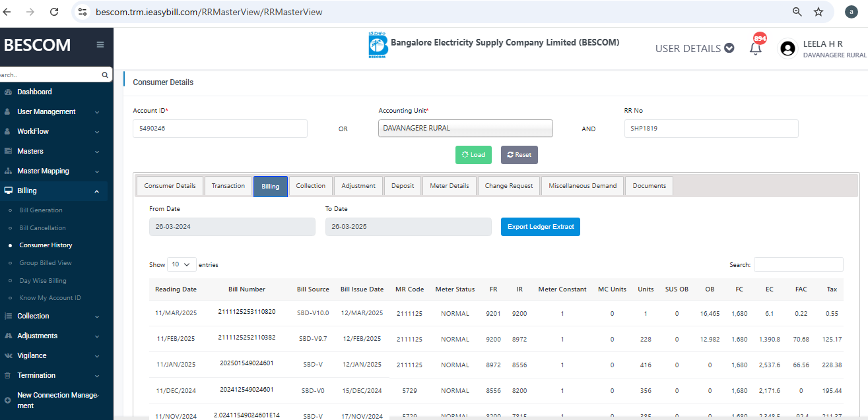Open the notifications bell icon
Screen dimensions: 868x420
(756, 47)
